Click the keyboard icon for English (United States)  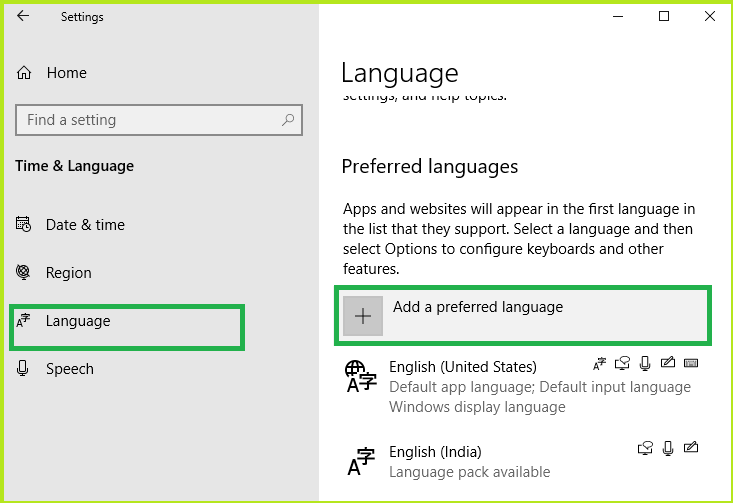tap(691, 363)
